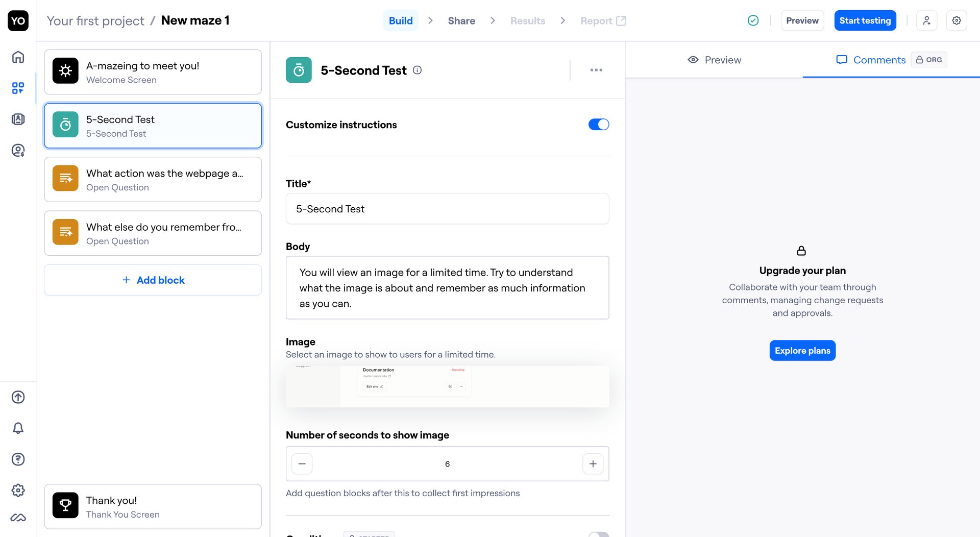The image size is (980, 537).
Task: Open the three-dot options menu for the block
Action: click(596, 70)
